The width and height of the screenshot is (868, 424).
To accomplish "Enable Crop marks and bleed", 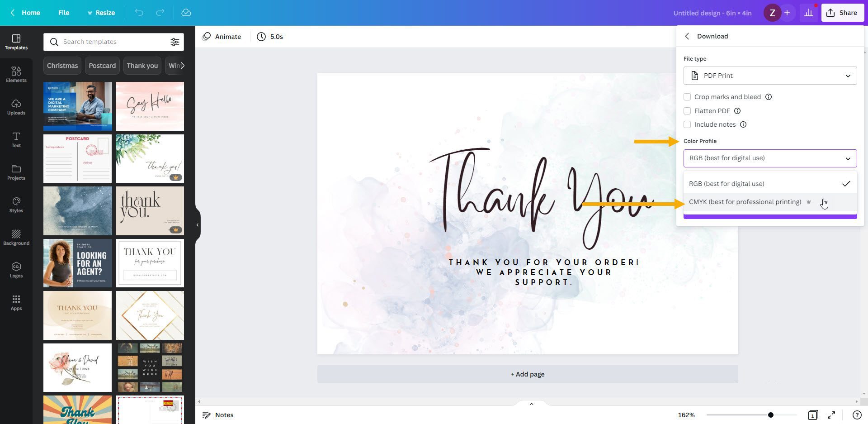I will [687, 97].
